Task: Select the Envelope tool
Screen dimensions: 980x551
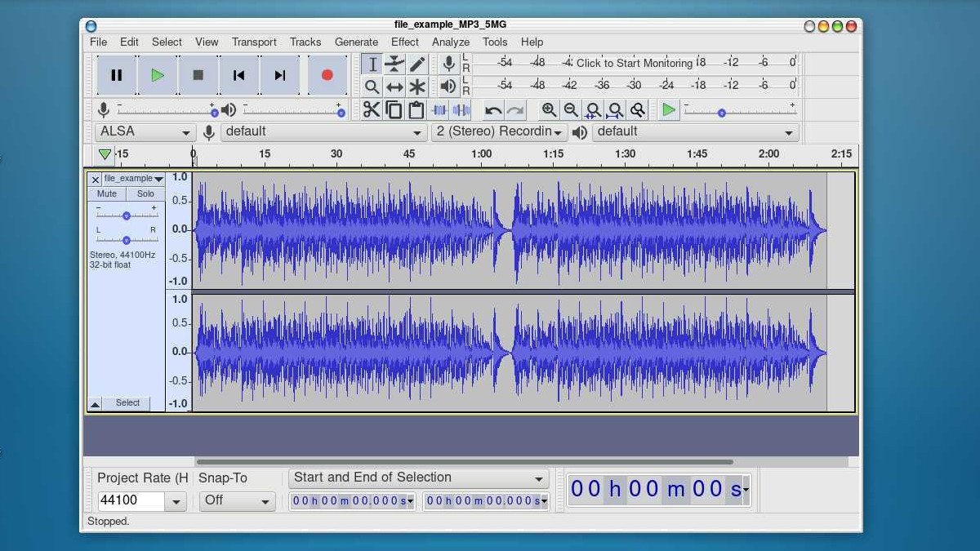Action: (x=394, y=64)
